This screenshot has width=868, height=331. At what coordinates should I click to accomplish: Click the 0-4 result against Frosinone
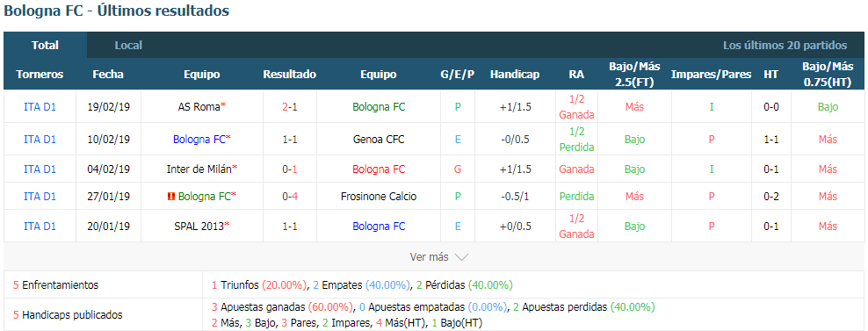pyautogui.click(x=290, y=197)
